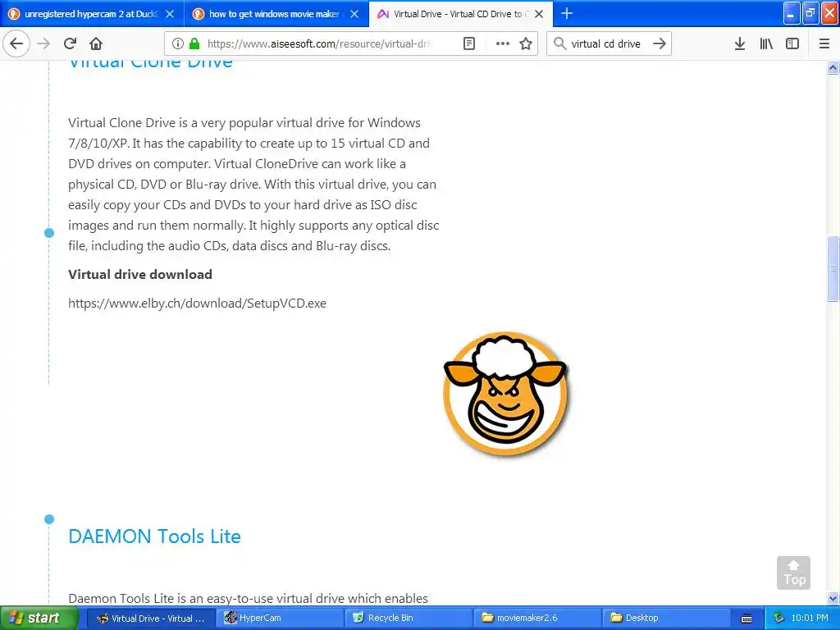Open Recycle Bin from the taskbar

(409, 619)
